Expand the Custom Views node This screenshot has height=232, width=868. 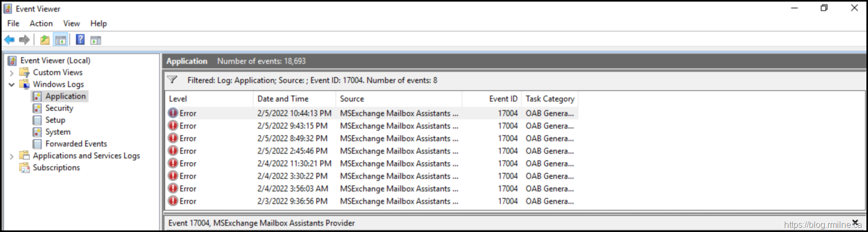pyautogui.click(x=12, y=73)
